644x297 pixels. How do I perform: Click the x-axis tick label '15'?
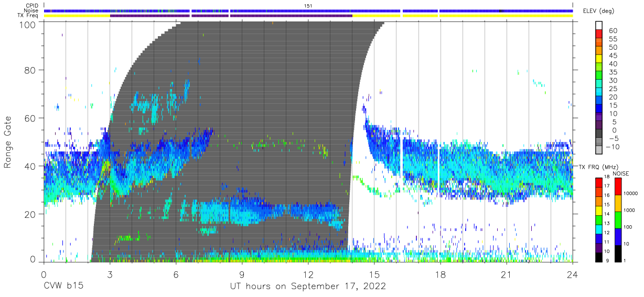pos(374,274)
